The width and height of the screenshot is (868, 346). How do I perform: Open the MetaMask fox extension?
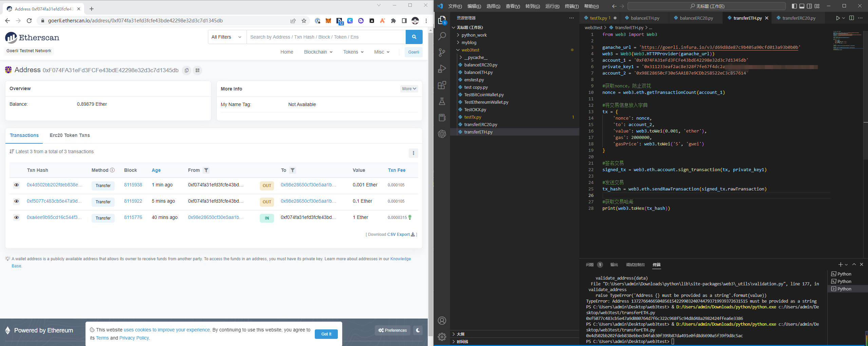click(328, 21)
